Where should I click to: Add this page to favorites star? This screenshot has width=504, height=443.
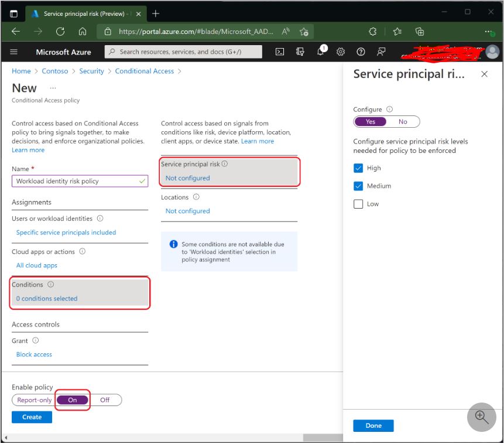point(304,32)
